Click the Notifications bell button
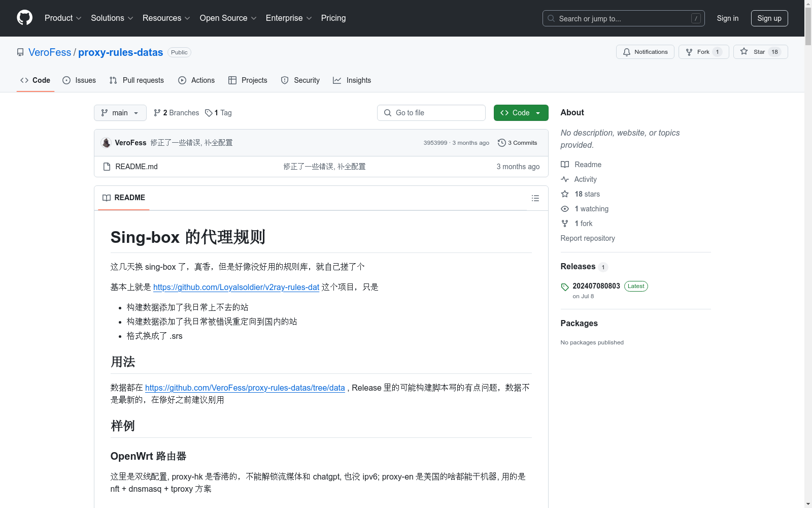Image resolution: width=812 pixels, height=508 pixels. pos(645,52)
